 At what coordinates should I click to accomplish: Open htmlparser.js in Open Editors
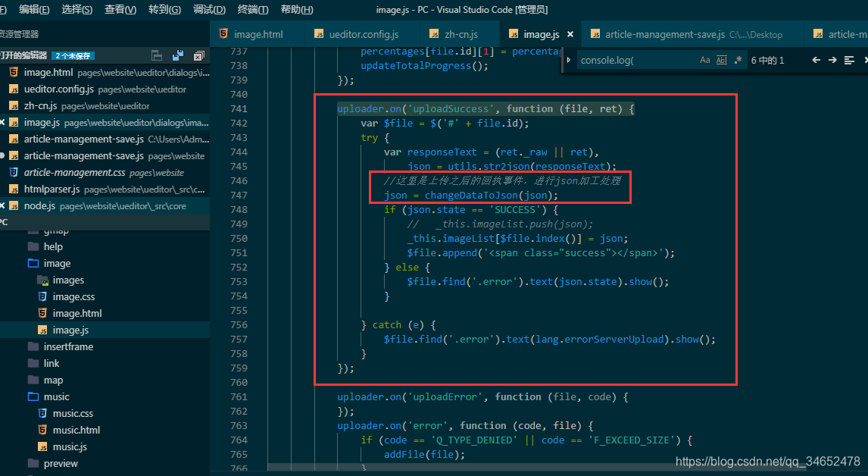point(105,189)
